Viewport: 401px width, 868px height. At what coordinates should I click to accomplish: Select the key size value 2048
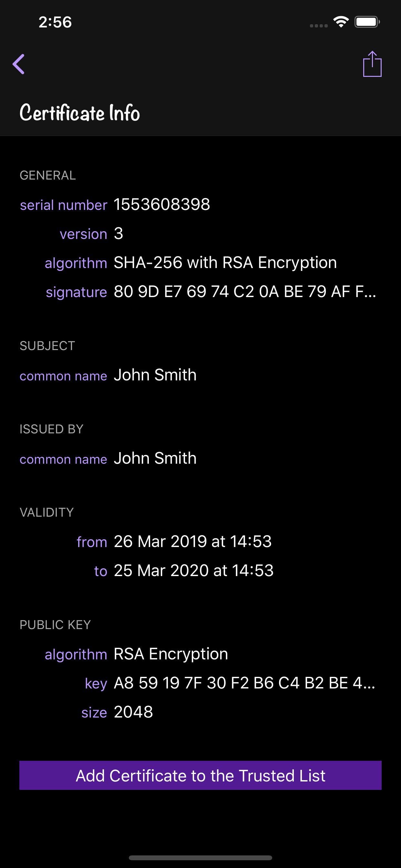pyautogui.click(x=133, y=712)
